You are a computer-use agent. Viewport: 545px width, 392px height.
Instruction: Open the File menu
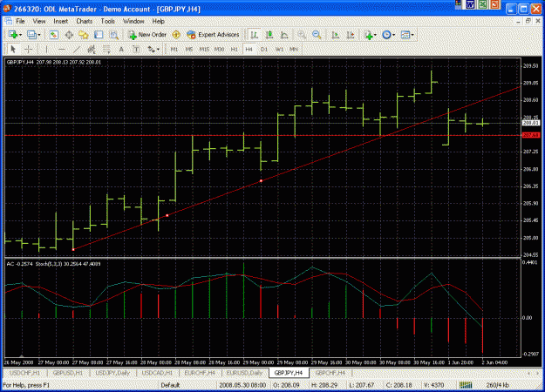(20, 21)
